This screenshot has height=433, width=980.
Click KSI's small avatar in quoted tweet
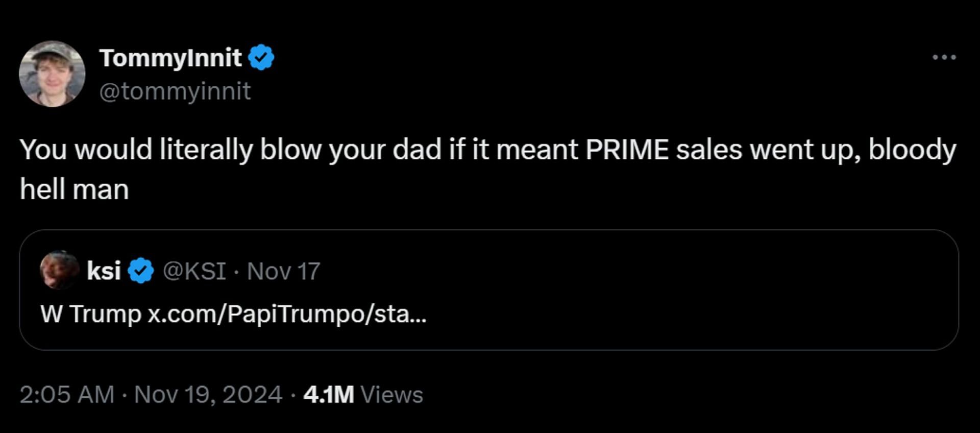[x=59, y=270]
